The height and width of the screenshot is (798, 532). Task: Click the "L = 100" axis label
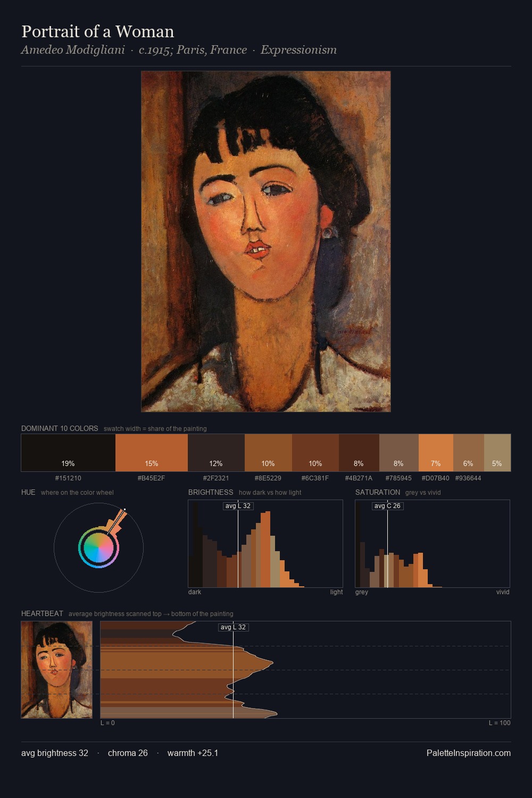(x=500, y=723)
